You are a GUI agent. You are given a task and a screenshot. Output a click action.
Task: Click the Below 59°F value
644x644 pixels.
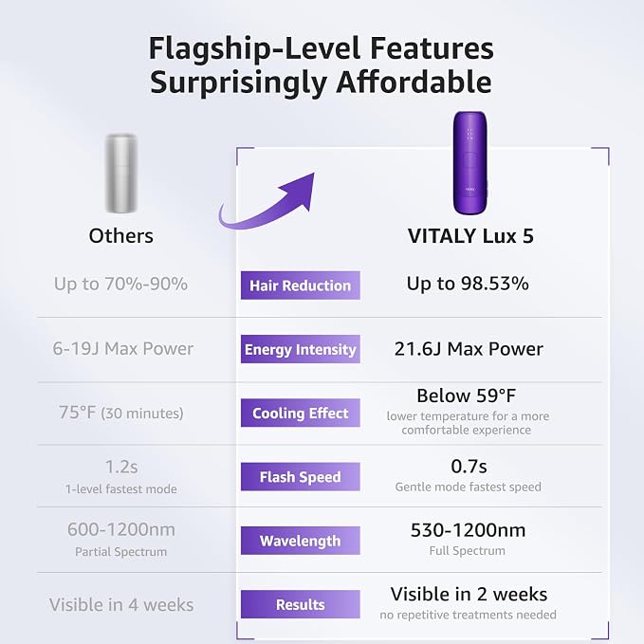point(467,396)
